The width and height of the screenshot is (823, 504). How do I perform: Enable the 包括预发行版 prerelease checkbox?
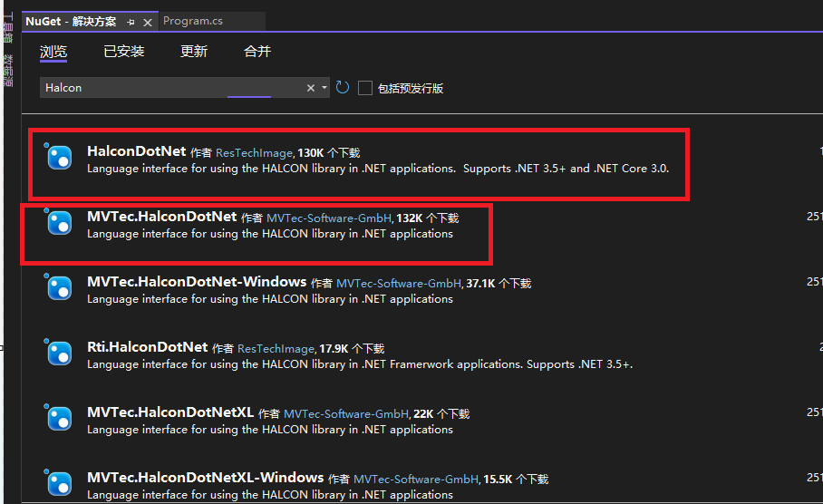364,88
